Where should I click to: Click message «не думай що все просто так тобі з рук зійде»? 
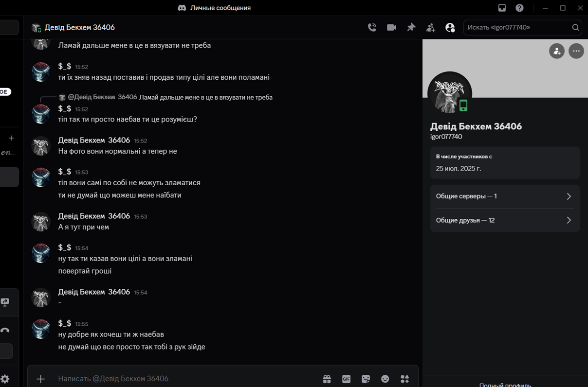click(132, 347)
